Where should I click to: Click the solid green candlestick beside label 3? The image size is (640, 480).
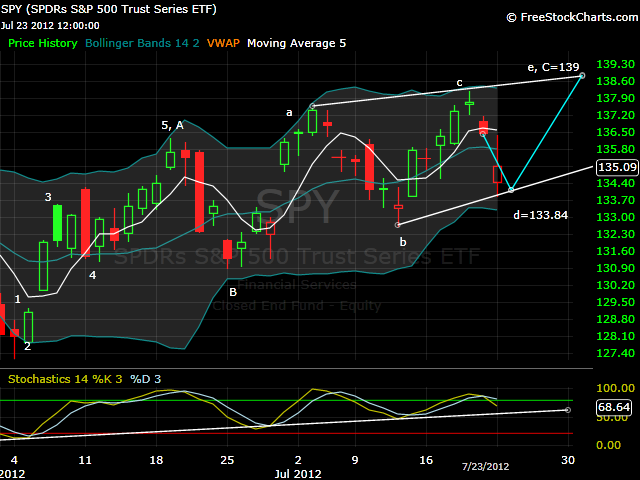pos(58,223)
